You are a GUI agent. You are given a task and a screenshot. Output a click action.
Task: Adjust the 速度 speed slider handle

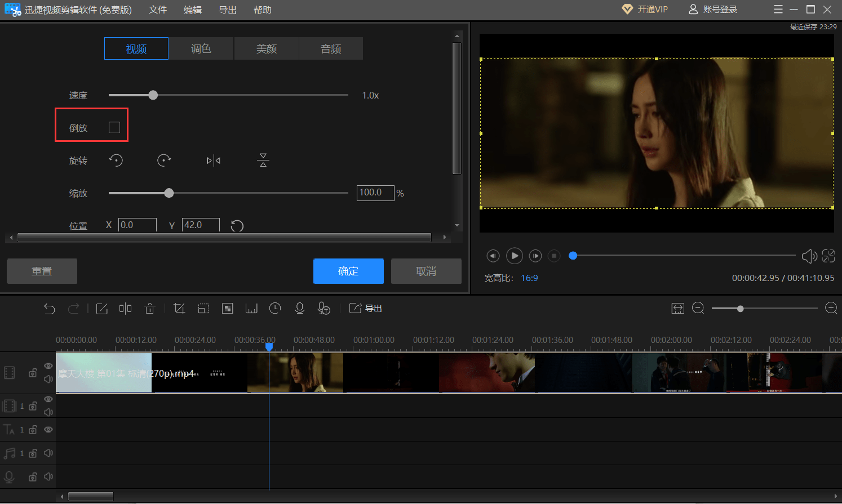click(153, 95)
